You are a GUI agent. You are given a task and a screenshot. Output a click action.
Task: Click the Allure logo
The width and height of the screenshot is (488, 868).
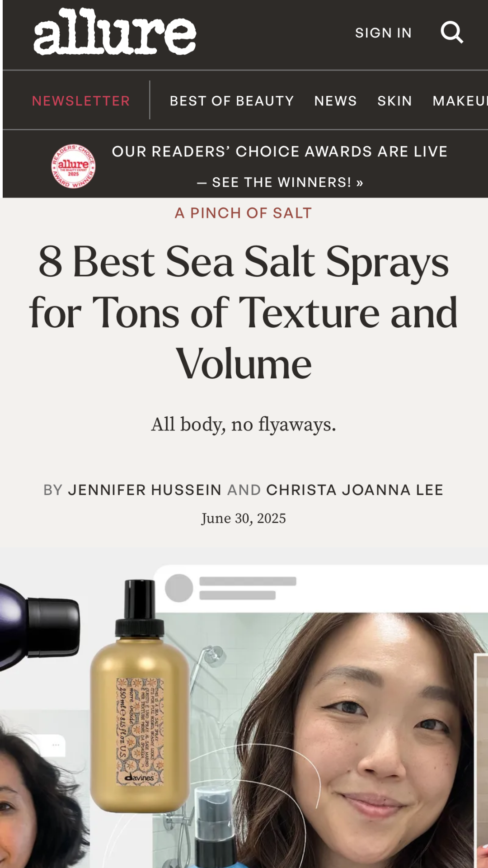(x=115, y=32)
